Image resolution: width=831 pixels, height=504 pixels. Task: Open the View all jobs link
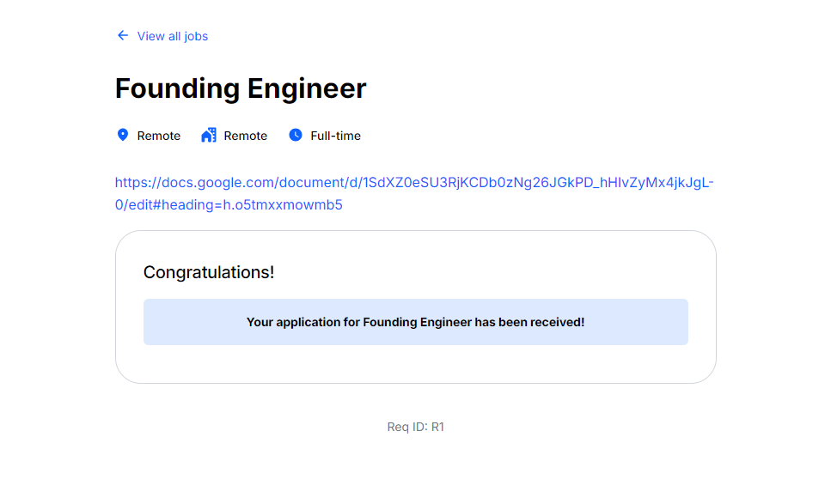pyautogui.click(x=173, y=36)
